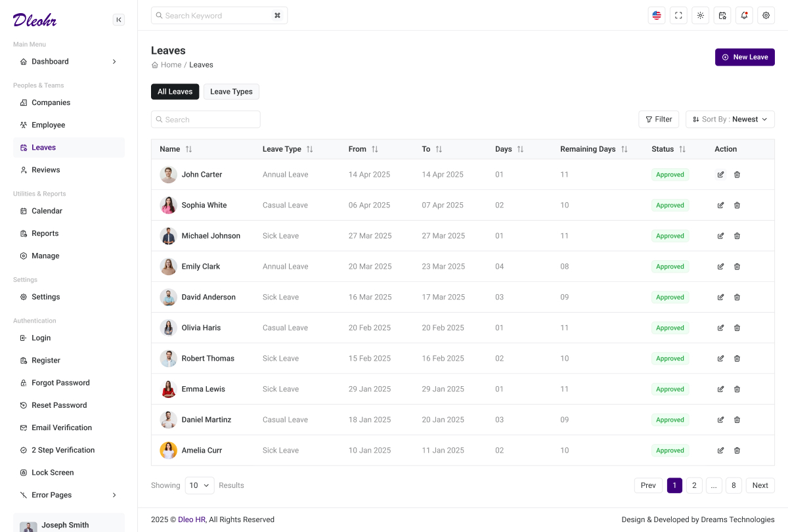This screenshot has height=532, width=788.
Task: Click the table search input field
Action: point(206,119)
